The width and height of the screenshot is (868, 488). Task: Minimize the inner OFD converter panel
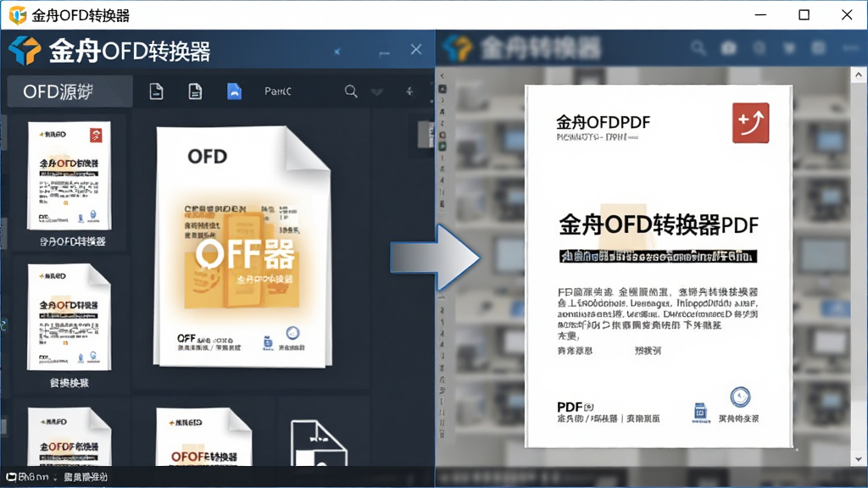point(384,53)
